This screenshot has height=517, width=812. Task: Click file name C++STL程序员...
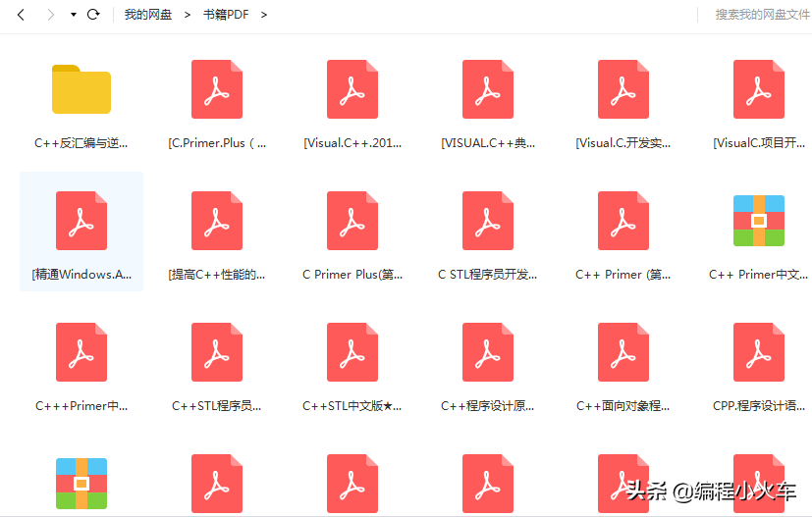coord(216,406)
